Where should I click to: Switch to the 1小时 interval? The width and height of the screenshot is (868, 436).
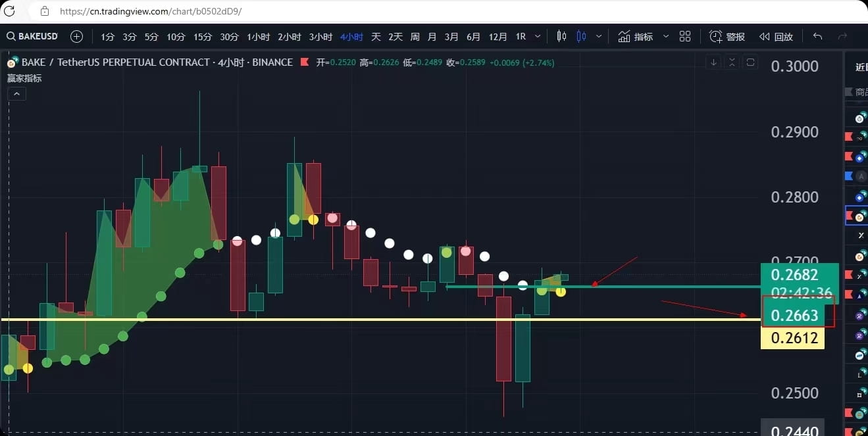pos(258,37)
